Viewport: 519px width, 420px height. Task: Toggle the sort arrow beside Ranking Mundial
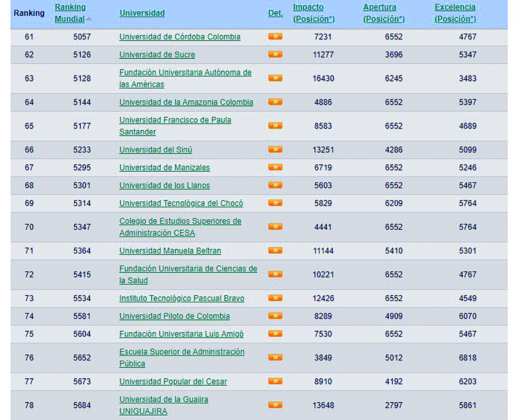(89, 19)
